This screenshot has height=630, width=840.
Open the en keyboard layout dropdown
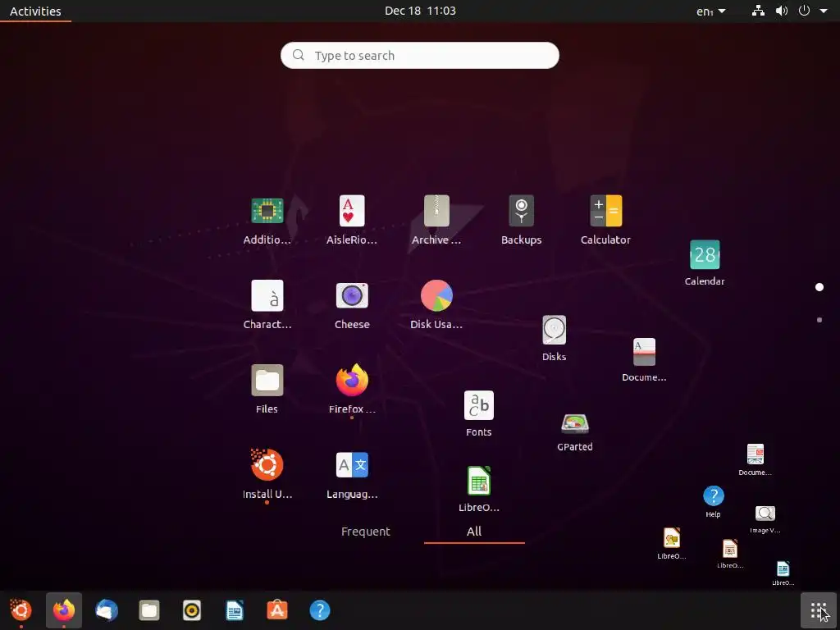(710, 11)
